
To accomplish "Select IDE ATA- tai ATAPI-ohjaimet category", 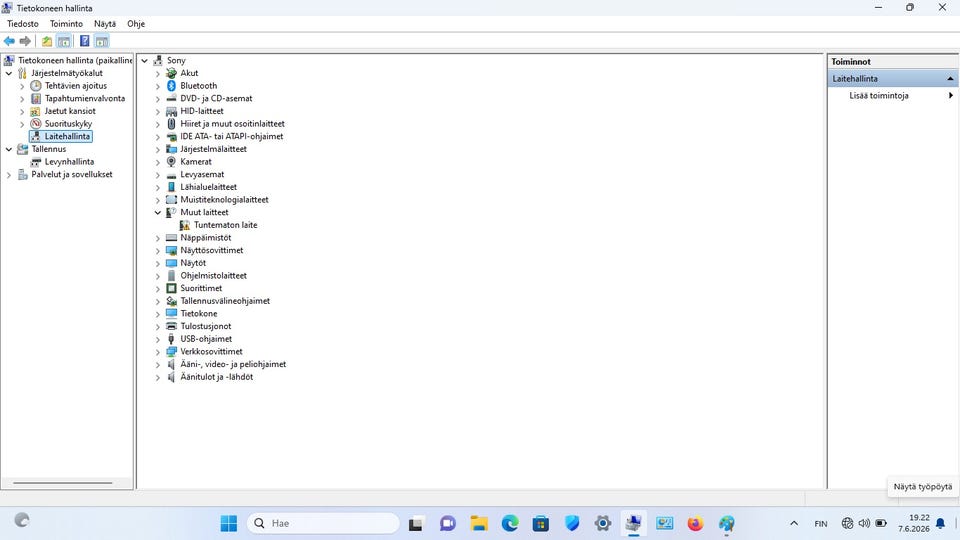I will [231, 137].
